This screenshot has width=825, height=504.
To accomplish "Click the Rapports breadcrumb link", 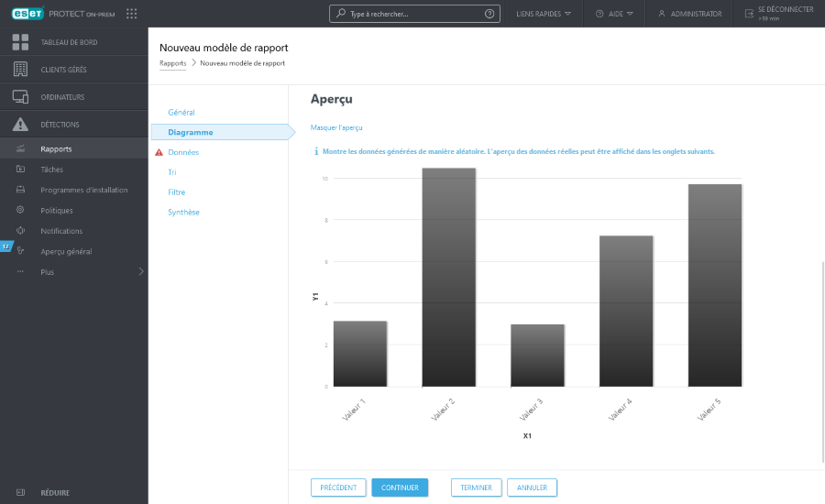I will pos(172,63).
